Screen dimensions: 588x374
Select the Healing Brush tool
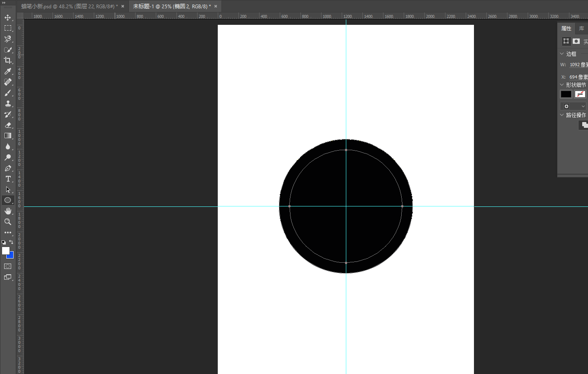[7, 82]
